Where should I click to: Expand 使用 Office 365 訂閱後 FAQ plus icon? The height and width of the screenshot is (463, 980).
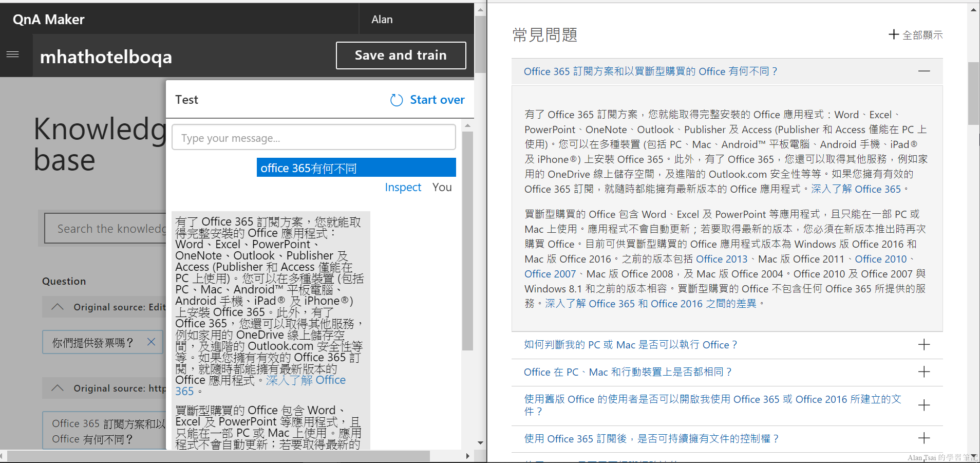924,438
